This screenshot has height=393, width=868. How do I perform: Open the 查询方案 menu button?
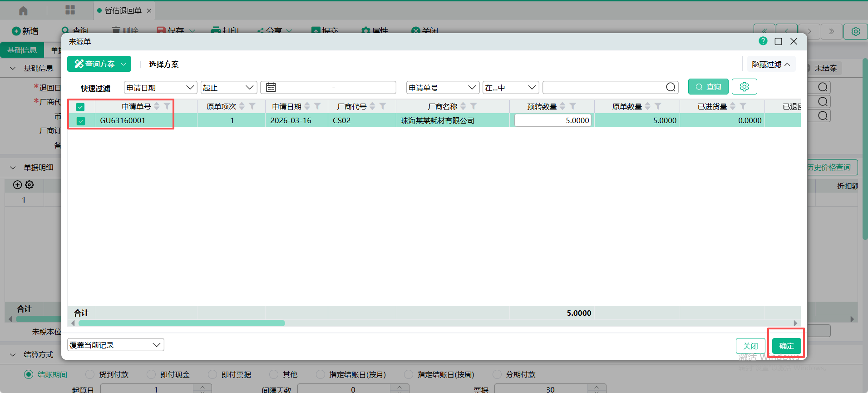[x=99, y=64]
